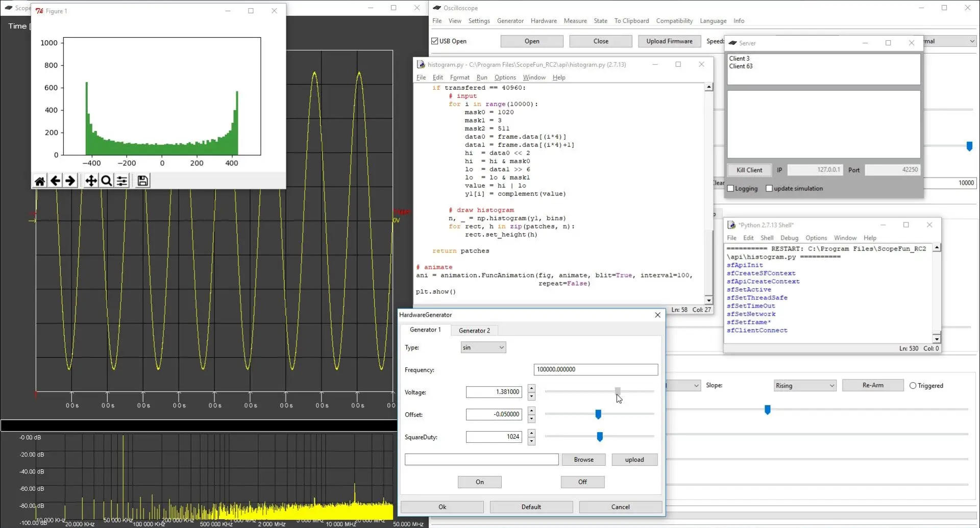Enable the Logging checkbox
This screenshot has width=980, height=528.
[x=730, y=189]
